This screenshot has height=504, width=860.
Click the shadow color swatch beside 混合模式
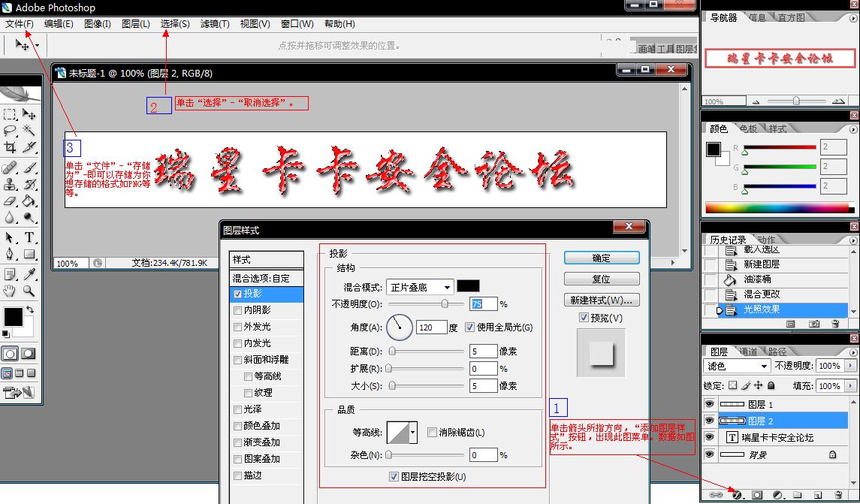pyautogui.click(x=468, y=285)
